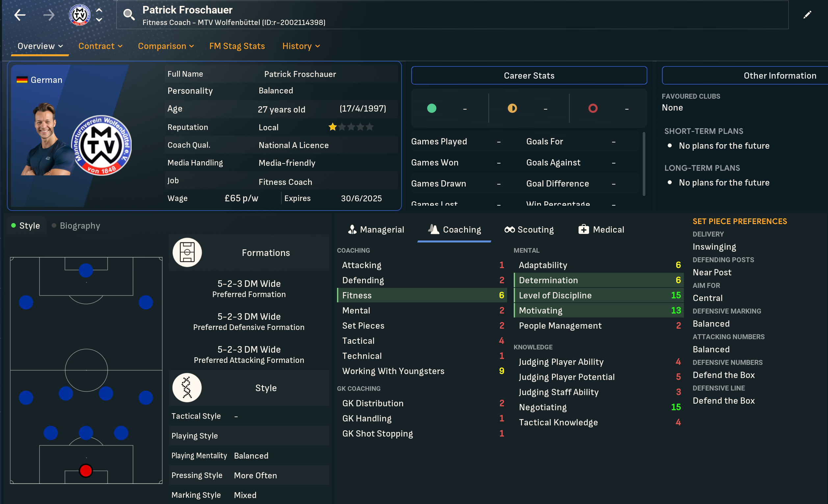Click the MTV Wolfenbüttel club badge in header
This screenshot has height=504, width=828.
[x=80, y=15]
